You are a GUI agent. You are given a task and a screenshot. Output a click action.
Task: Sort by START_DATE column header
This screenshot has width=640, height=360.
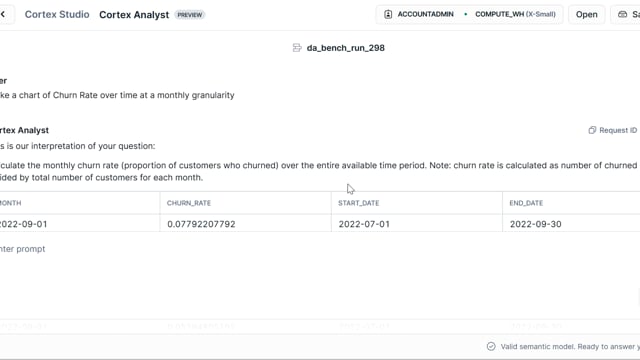click(358, 203)
